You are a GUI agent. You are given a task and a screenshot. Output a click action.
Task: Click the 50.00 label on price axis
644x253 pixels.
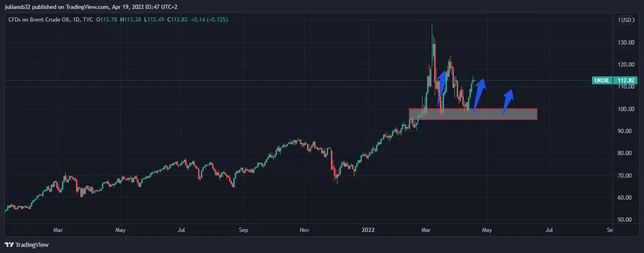coord(623,220)
